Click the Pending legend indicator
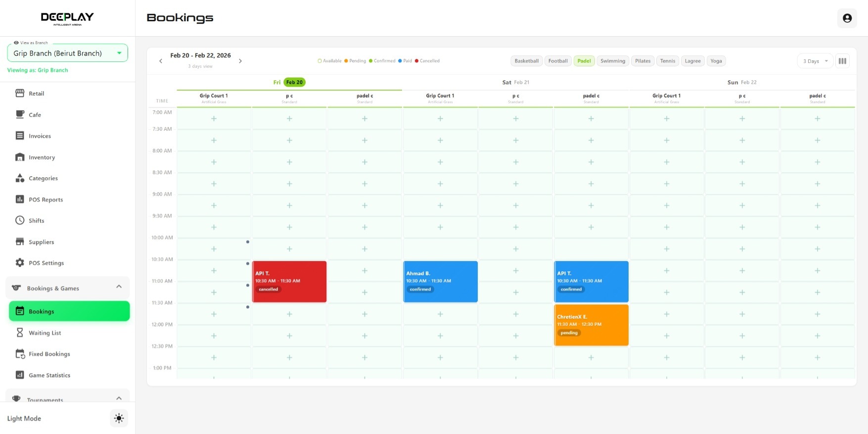Screen dimensions: 868x434 click(355, 61)
